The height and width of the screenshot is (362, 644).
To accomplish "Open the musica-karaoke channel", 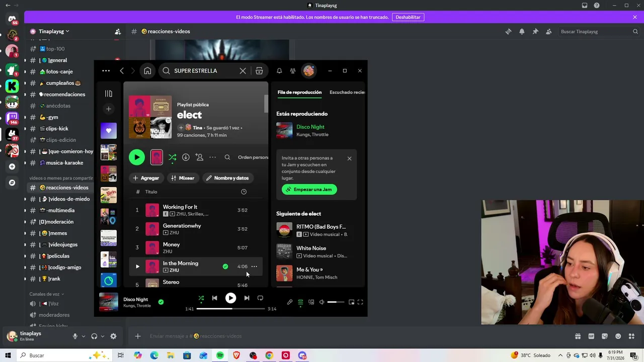I will (x=61, y=163).
